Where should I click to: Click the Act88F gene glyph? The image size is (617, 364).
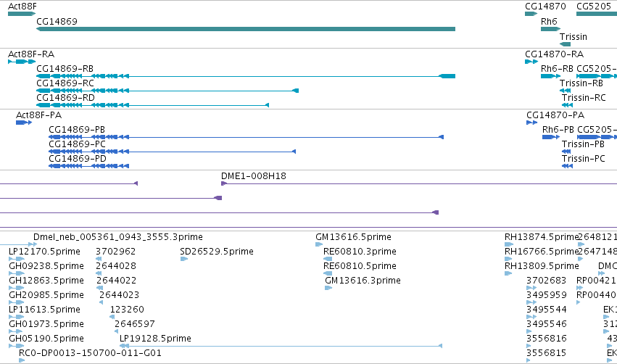(x=22, y=14)
